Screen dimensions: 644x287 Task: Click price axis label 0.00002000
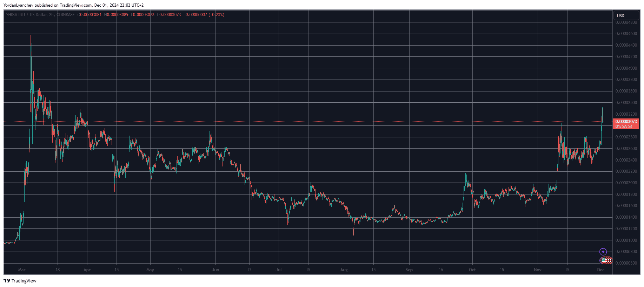pyautogui.click(x=626, y=183)
